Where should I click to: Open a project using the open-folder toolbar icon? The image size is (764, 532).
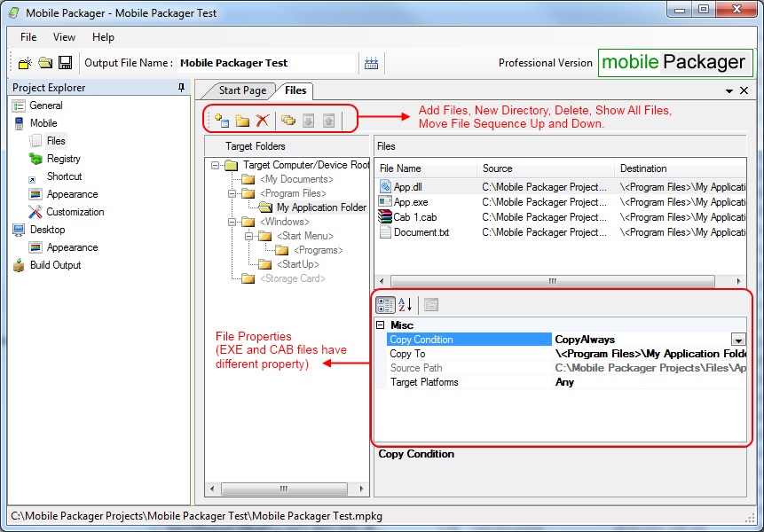click(45, 63)
